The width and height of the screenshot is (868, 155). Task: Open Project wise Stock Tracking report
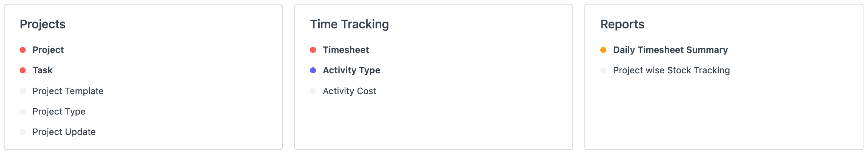671,70
